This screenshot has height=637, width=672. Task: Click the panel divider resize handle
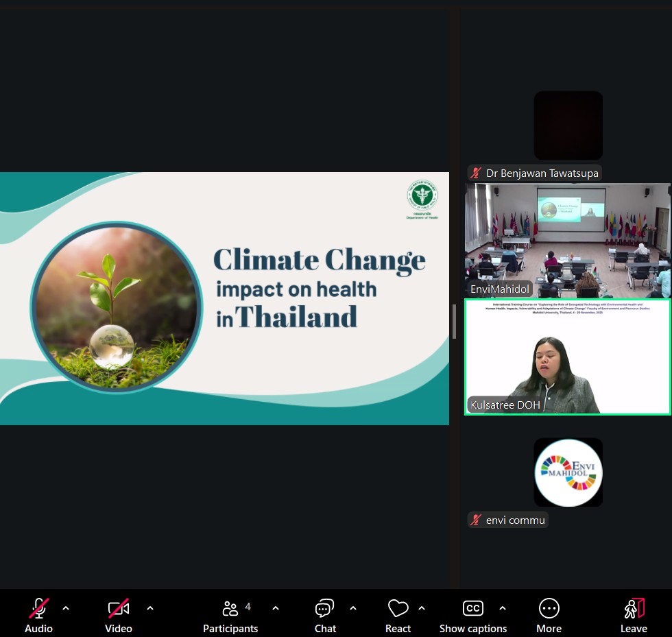[x=454, y=322]
